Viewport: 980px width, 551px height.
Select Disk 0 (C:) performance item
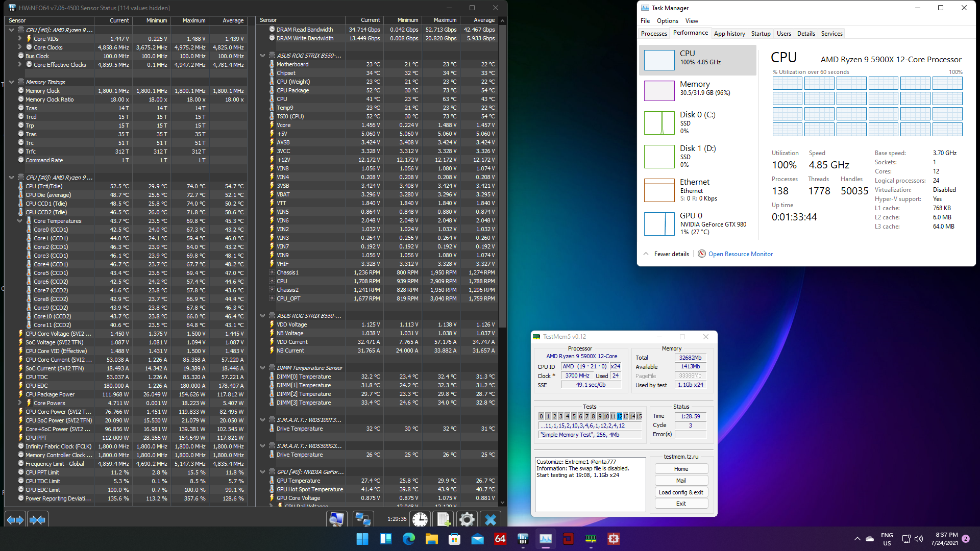tap(697, 122)
